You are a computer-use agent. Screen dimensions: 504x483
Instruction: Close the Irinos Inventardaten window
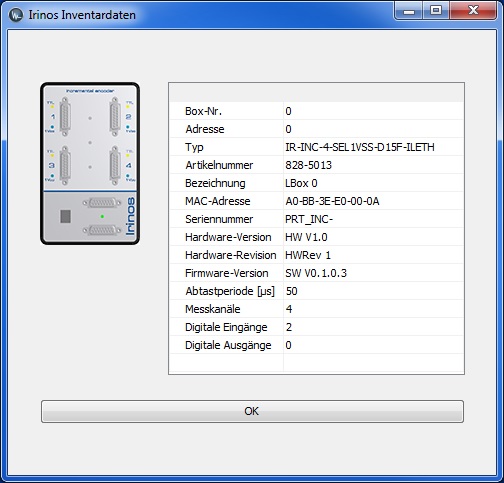pyautogui.click(x=473, y=11)
